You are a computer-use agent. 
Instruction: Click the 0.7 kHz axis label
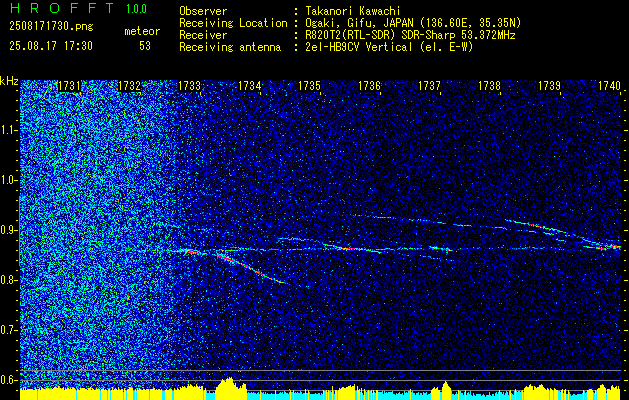click(8, 330)
